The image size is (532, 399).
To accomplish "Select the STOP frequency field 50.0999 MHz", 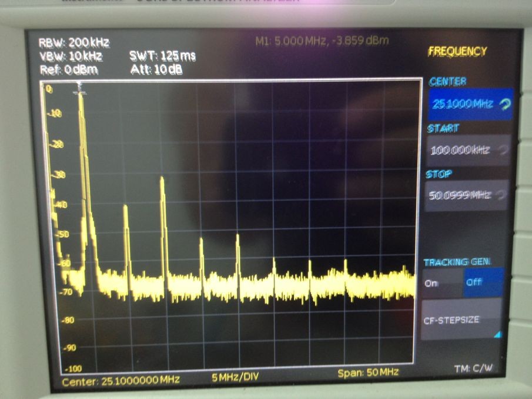I will pos(467,195).
